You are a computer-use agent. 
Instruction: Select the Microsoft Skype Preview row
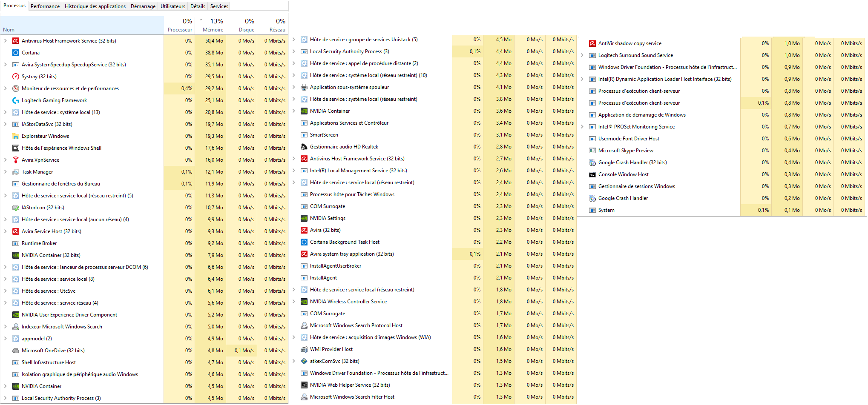click(721, 151)
